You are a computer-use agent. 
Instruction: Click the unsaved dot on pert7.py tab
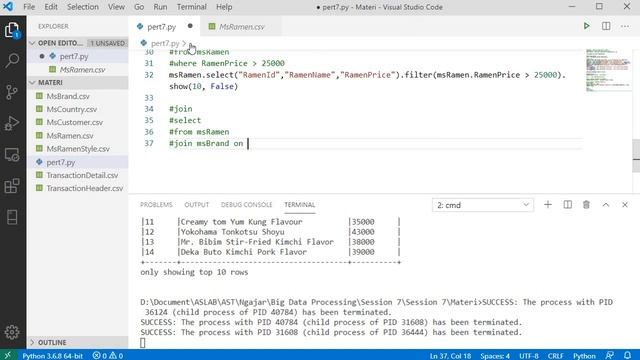(x=190, y=26)
